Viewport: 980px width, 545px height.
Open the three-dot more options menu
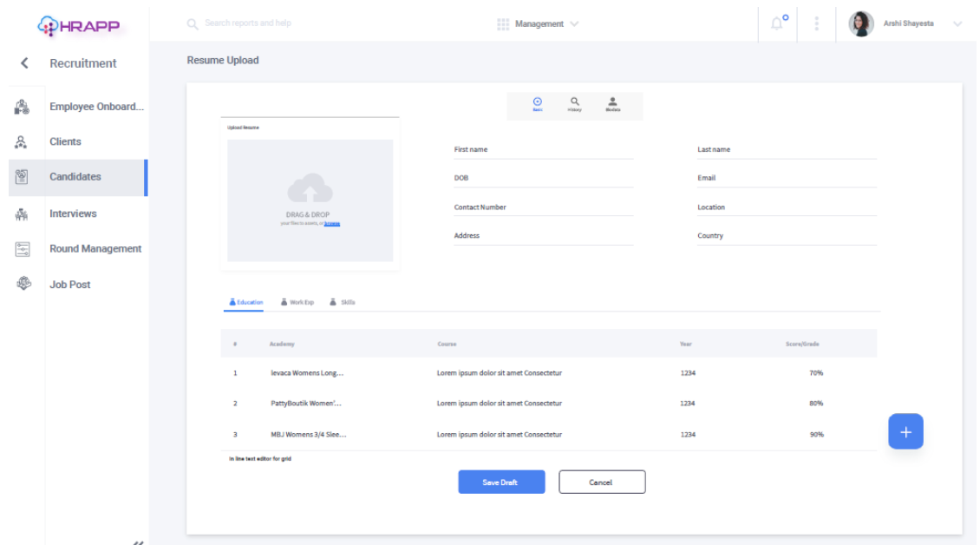coord(816,23)
